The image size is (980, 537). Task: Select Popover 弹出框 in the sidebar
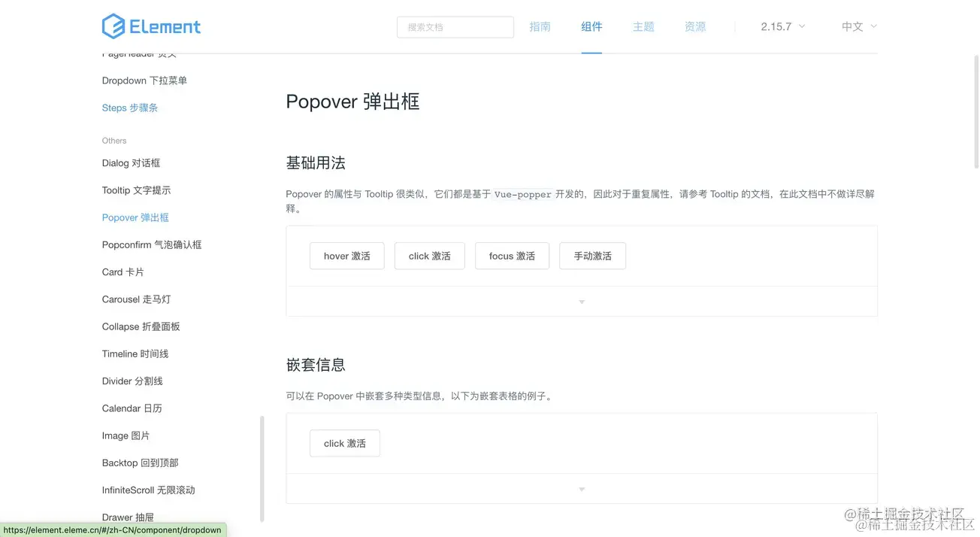click(x=135, y=217)
